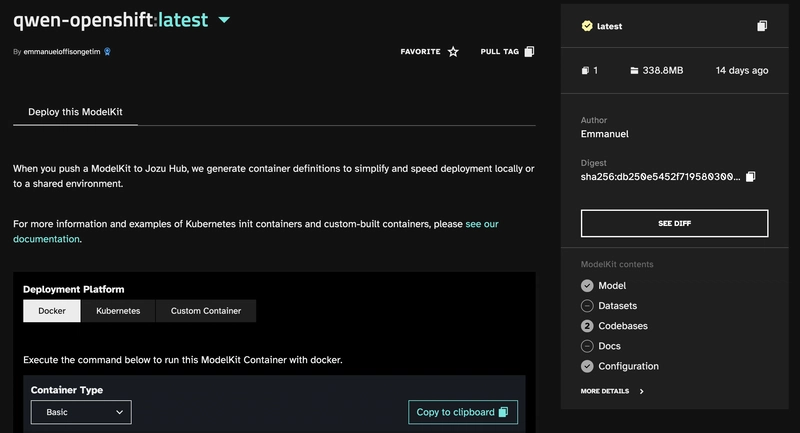Copy the pull tag via clipboard icon

tap(529, 52)
